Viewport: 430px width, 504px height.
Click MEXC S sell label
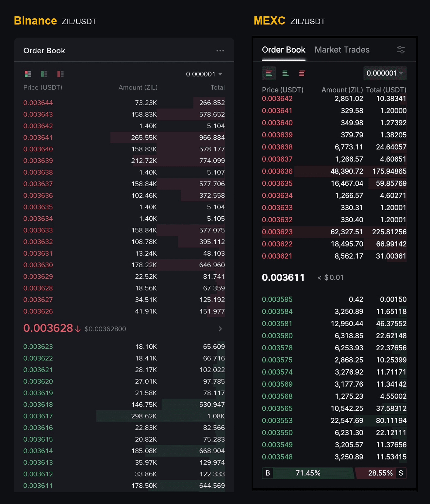click(401, 473)
